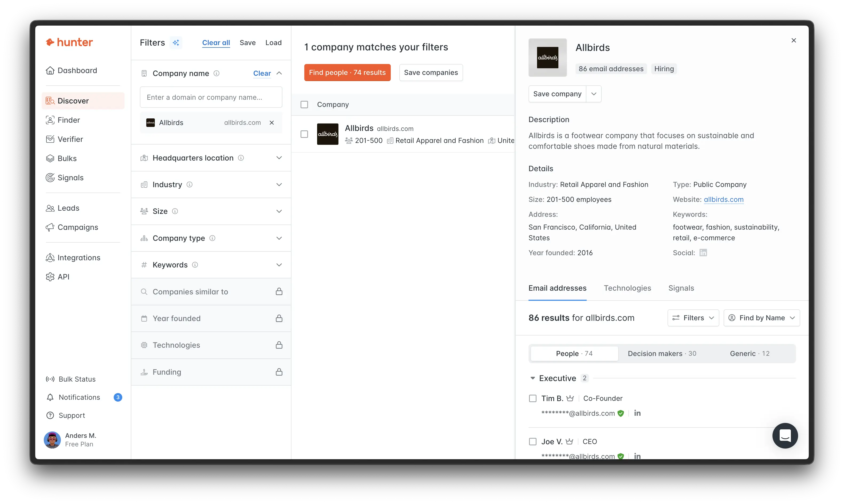The image size is (844, 504).
Task: Open the Intercom chat bubble
Action: pyautogui.click(x=785, y=436)
